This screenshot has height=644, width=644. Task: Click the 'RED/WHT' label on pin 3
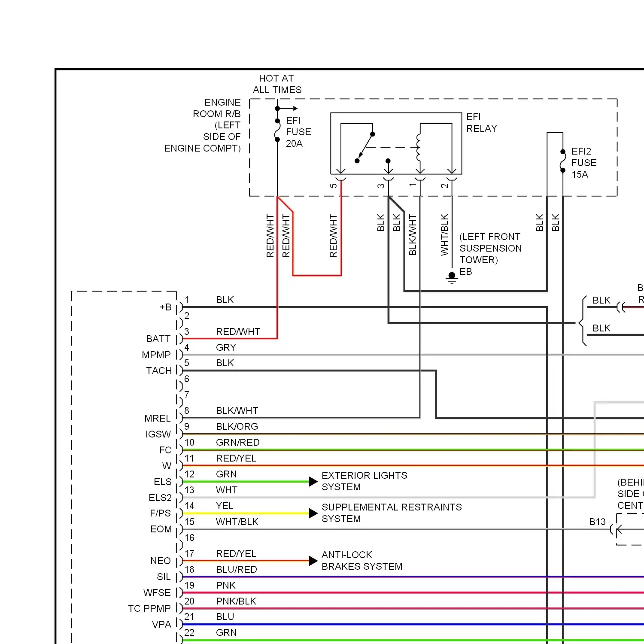[238, 332]
